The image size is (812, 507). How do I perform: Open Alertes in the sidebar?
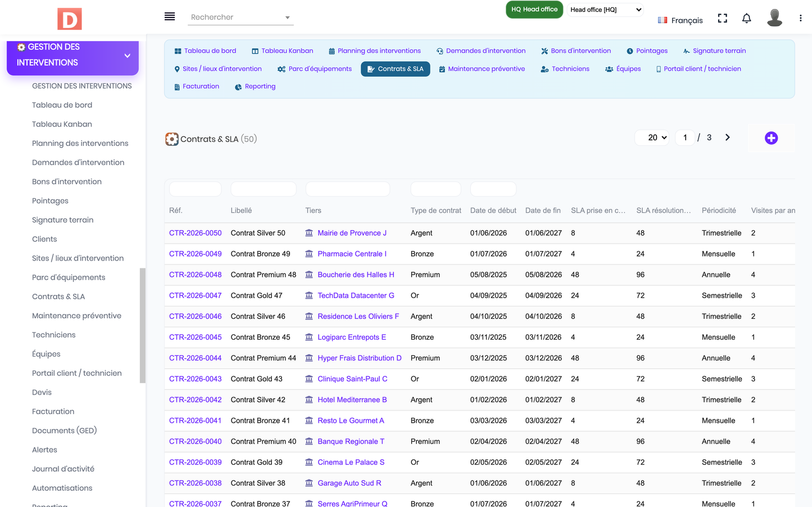click(44, 450)
